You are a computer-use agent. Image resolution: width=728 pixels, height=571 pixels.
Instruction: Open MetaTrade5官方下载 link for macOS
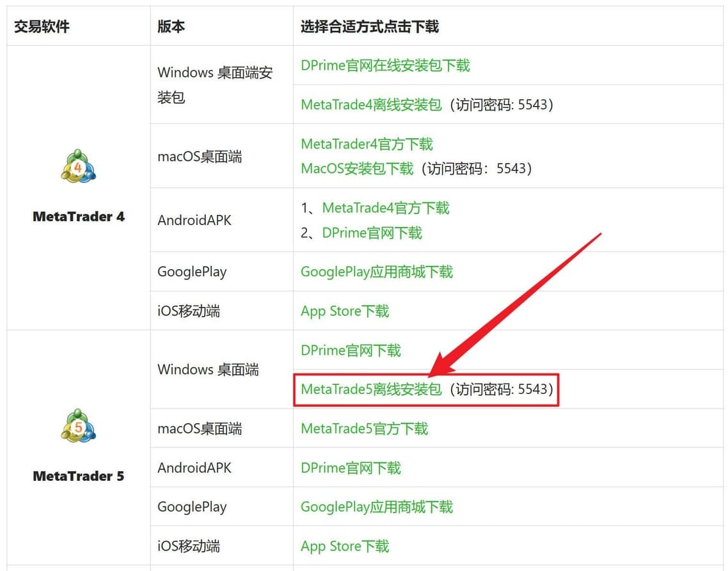click(364, 428)
